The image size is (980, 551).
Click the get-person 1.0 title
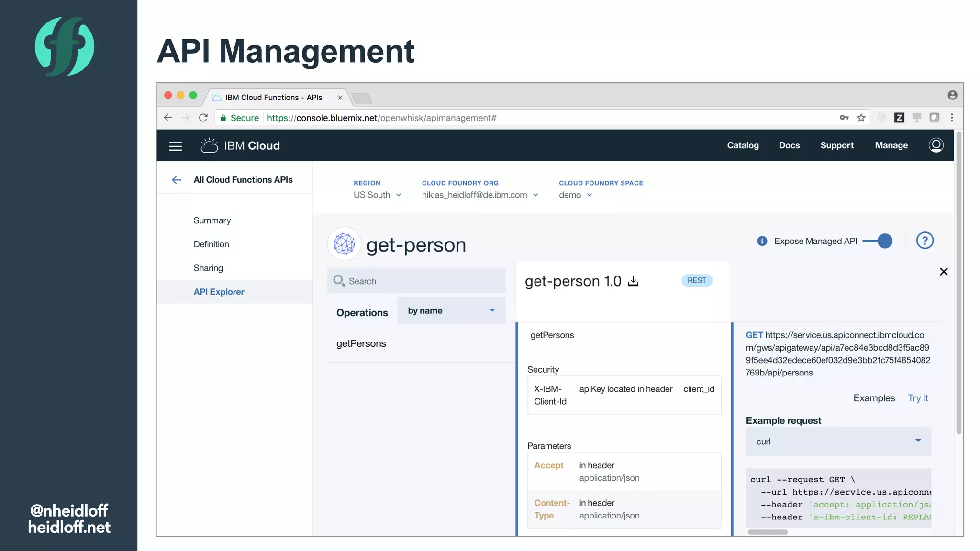point(573,281)
